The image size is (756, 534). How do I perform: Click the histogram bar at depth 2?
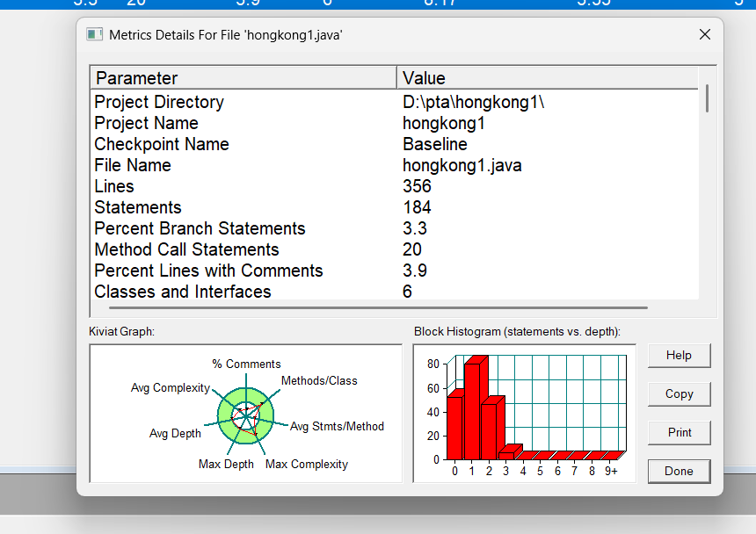491,429
